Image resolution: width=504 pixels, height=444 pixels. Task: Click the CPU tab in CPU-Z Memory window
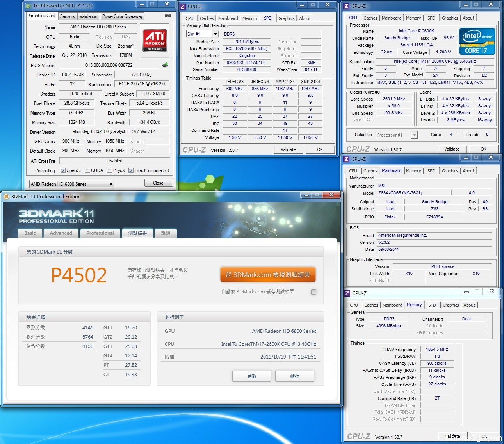coord(354,305)
